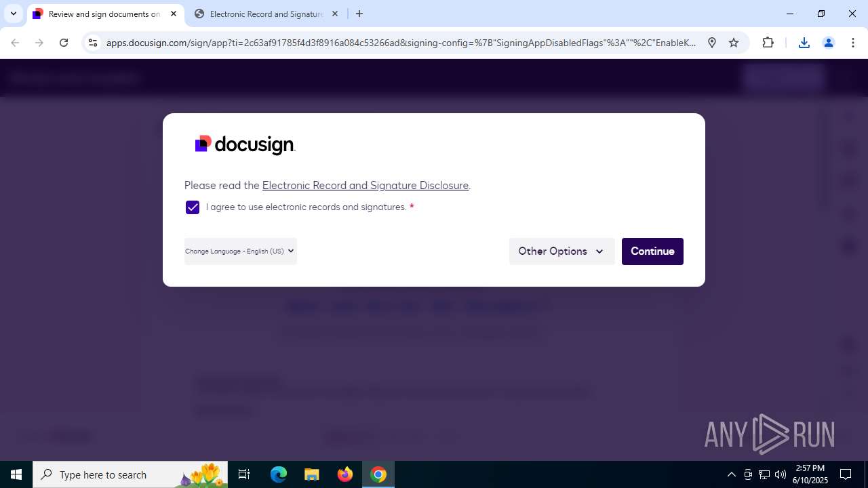Restore down the Chrome window
This screenshot has width=868, height=488.
pyautogui.click(x=821, y=14)
